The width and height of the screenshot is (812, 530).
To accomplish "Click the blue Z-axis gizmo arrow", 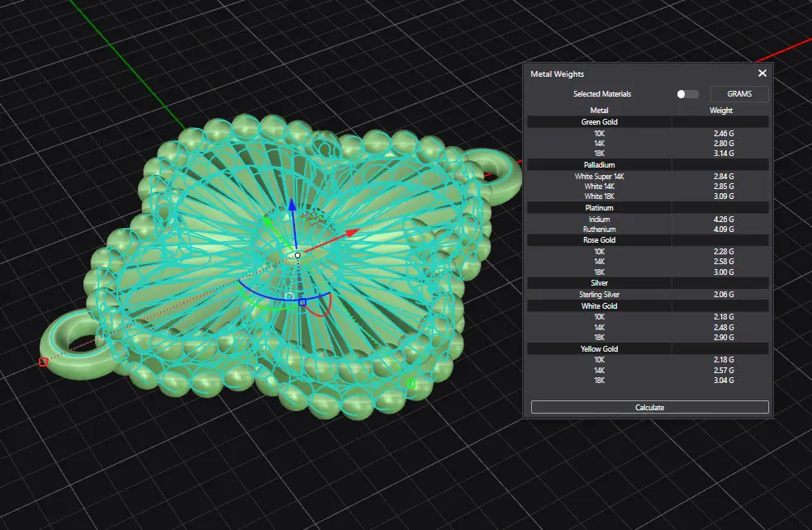I will point(290,208).
